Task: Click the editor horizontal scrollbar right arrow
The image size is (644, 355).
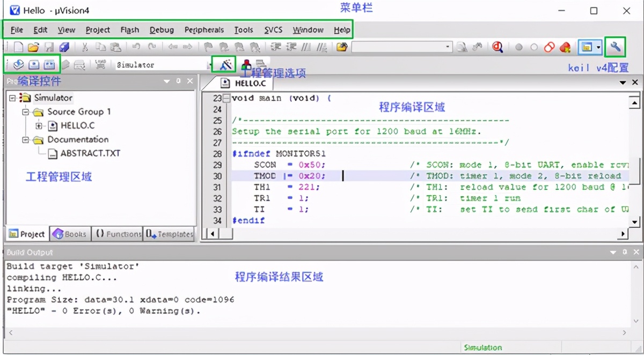Action: point(623,234)
